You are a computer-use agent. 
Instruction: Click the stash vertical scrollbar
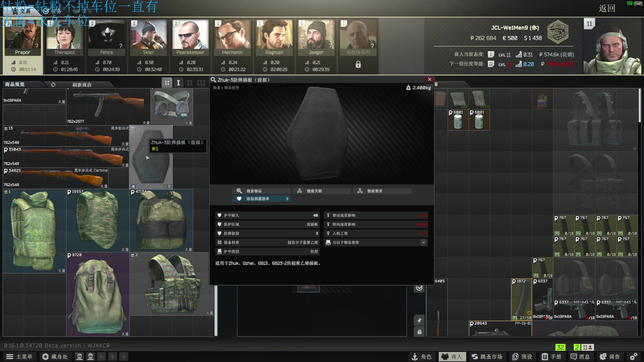point(640,106)
